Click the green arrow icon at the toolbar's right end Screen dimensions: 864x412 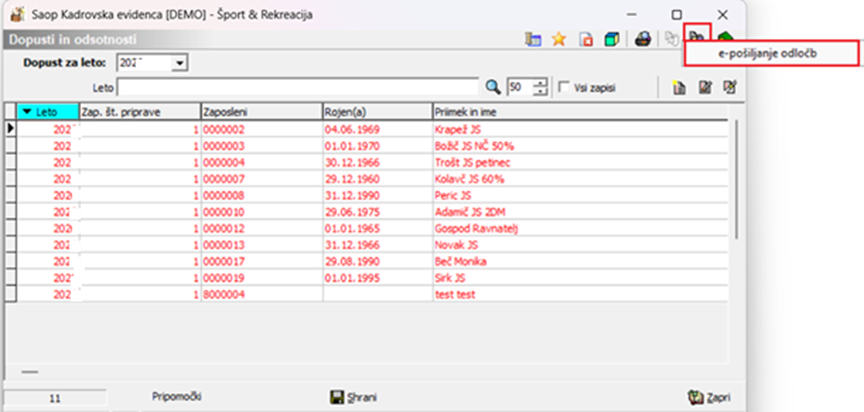click(x=726, y=37)
